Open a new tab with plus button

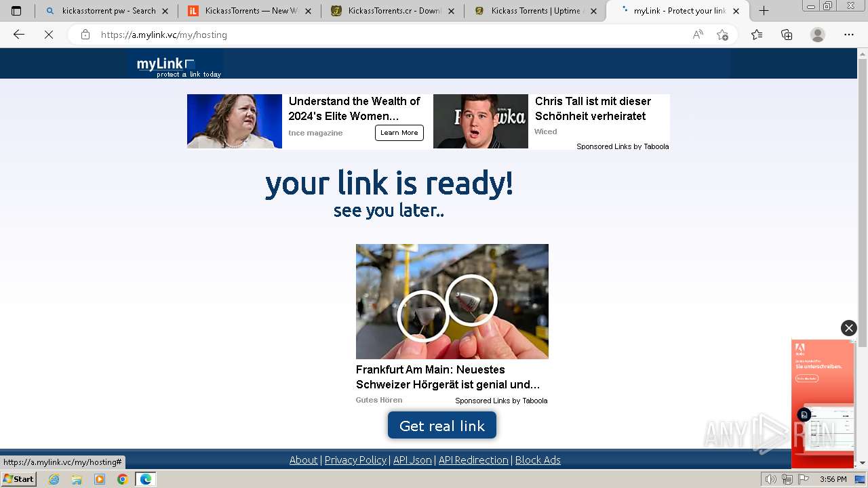coord(764,11)
